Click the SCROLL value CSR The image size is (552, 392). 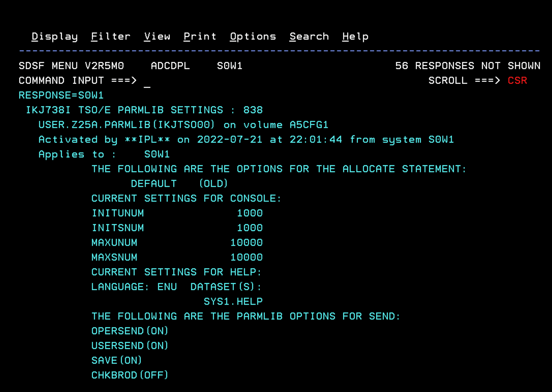(517, 80)
